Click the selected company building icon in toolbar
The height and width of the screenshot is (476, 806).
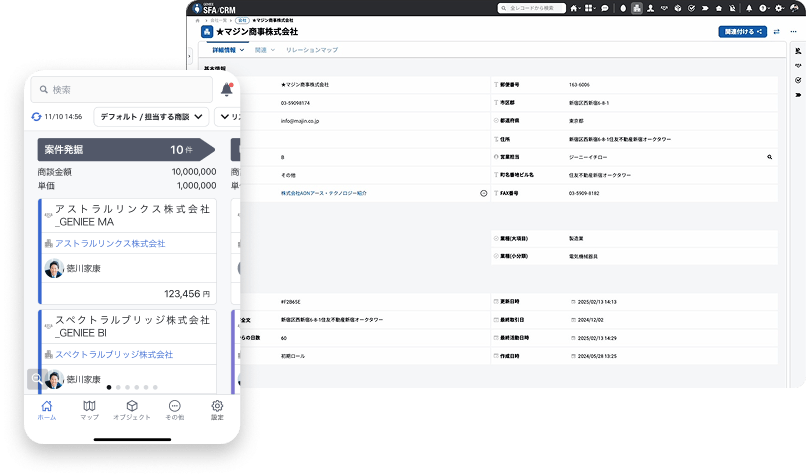click(637, 8)
